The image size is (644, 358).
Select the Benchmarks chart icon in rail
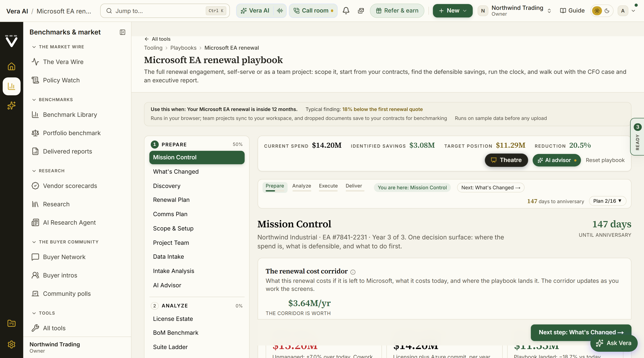[11, 86]
